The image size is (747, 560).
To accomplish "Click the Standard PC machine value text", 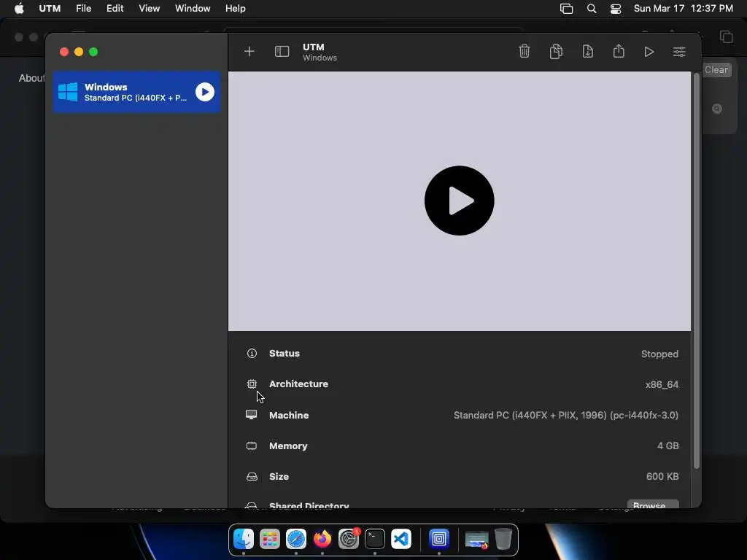I will click(x=566, y=415).
